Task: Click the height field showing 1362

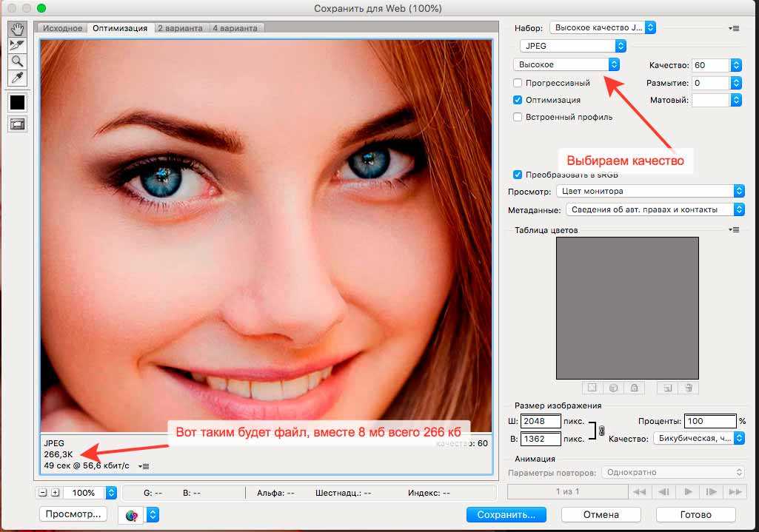Action: pyautogui.click(x=541, y=439)
